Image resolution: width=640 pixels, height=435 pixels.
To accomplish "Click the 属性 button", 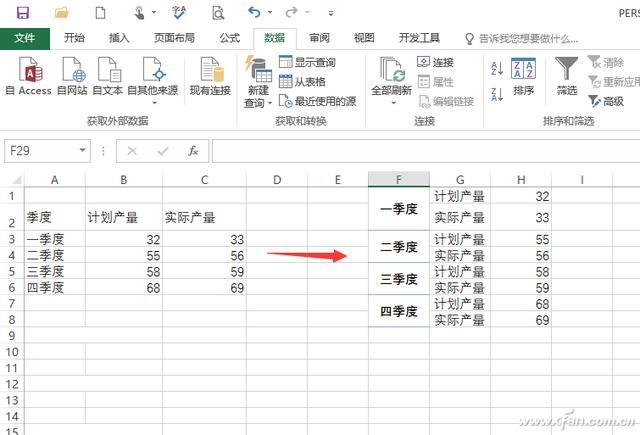I will pos(436,82).
